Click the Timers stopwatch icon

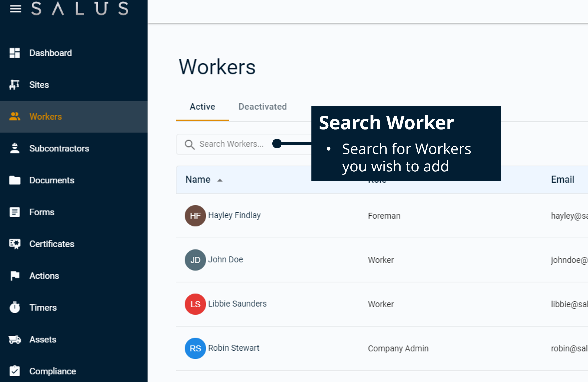tap(14, 307)
